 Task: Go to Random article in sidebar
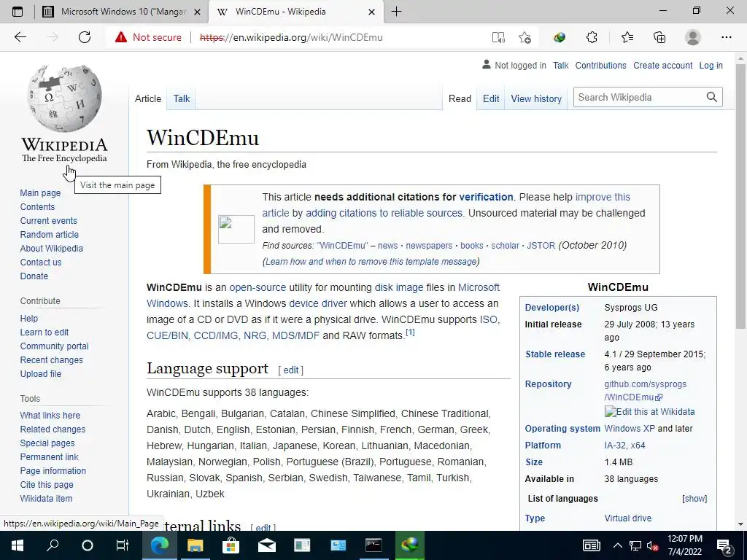click(x=50, y=234)
